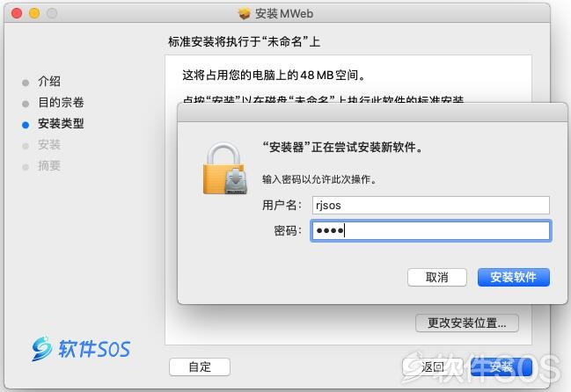
Task: Click the 软件SOS logo in sidebar
Action: pyautogui.click(x=81, y=349)
